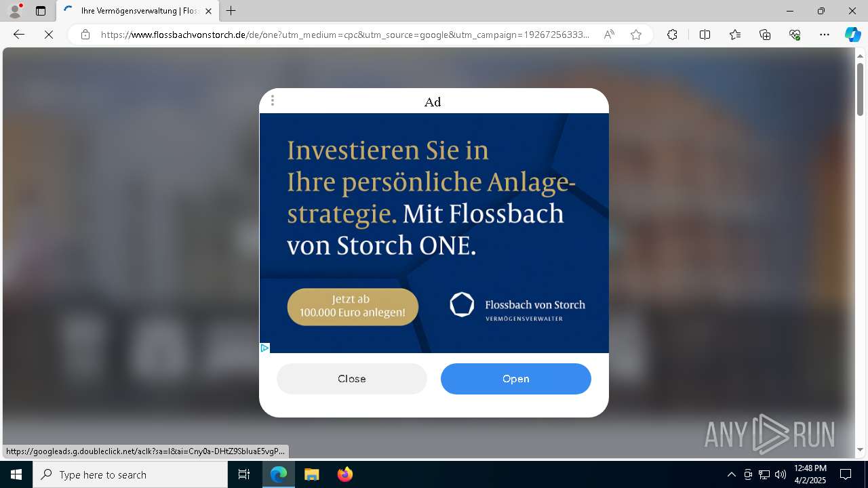The height and width of the screenshot is (488, 868).
Task: Open the clock showing 12:48 PM
Action: click(810, 474)
